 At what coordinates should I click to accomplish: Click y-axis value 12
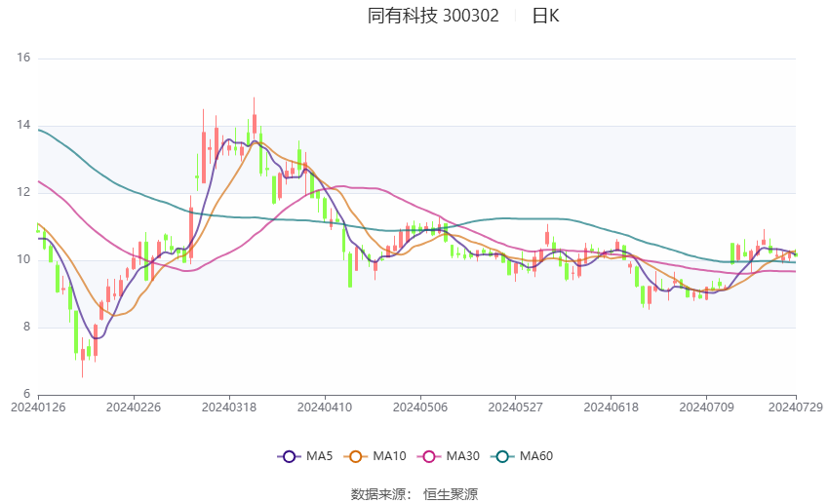tap(23, 192)
